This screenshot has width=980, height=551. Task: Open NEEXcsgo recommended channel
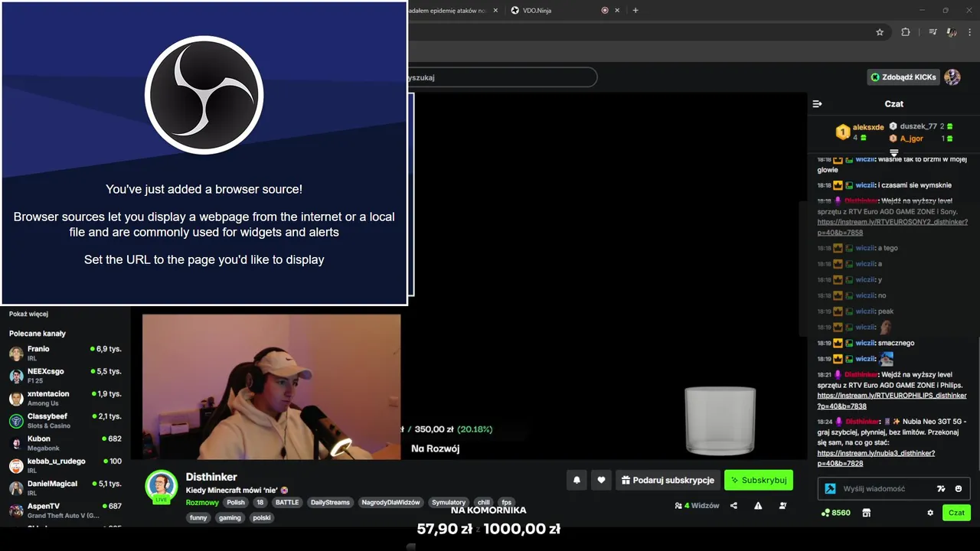pyautogui.click(x=65, y=375)
